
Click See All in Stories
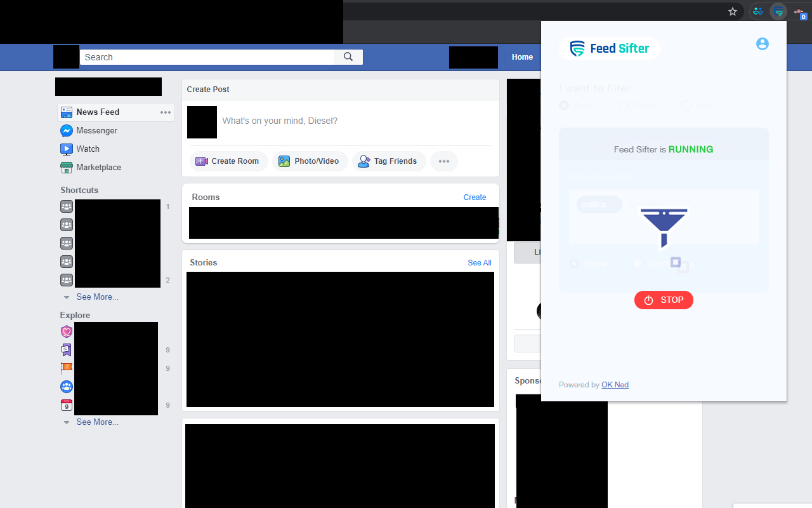480,263
